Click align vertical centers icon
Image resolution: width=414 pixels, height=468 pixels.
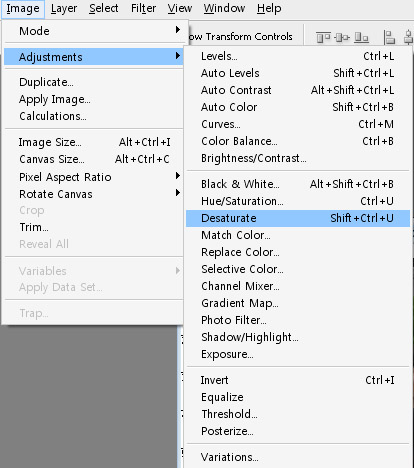(x=342, y=37)
